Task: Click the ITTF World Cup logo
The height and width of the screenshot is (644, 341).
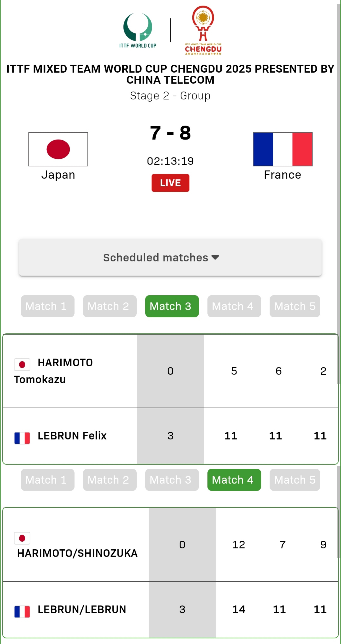Action: coord(138,30)
